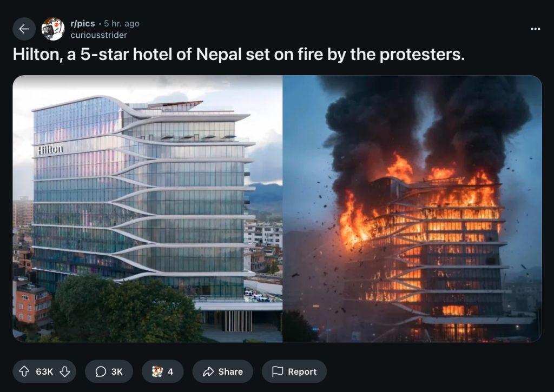Open the burning hotel image

(x=412, y=209)
